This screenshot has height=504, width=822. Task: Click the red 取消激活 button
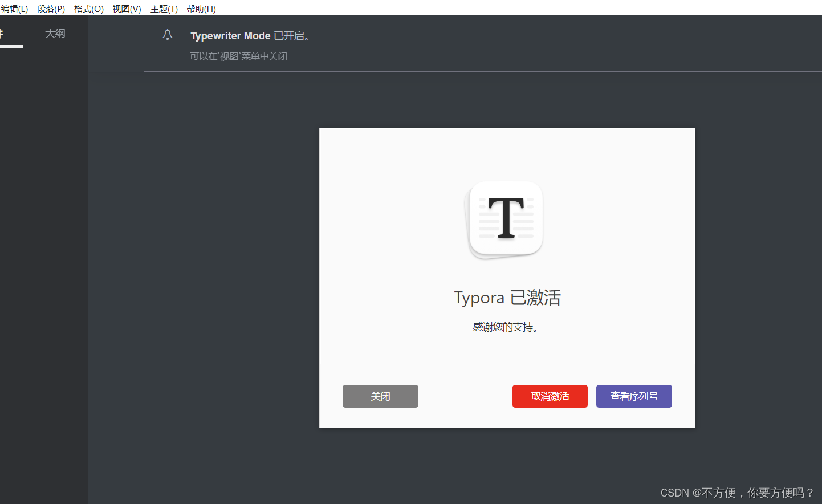[x=550, y=396]
